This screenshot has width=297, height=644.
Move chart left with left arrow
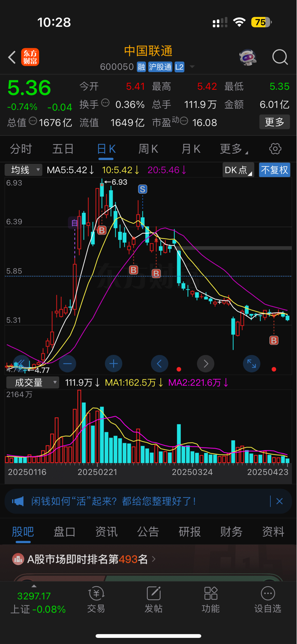pyautogui.click(x=160, y=364)
